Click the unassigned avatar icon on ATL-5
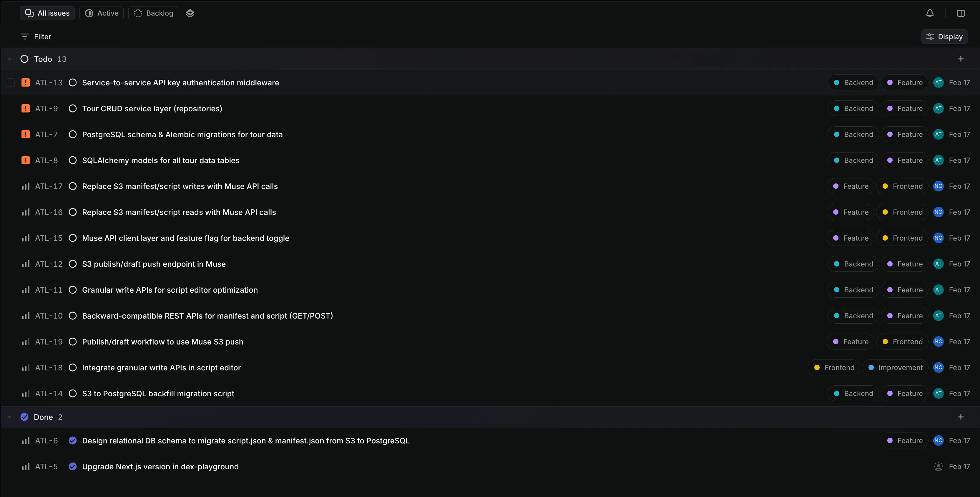This screenshot has height=497, width=980. point(938,466)
